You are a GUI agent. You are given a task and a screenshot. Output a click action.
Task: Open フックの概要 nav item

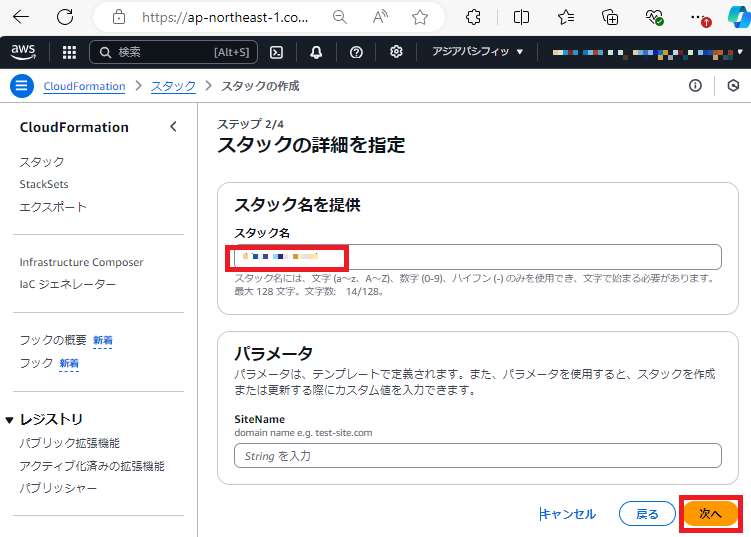(53, 340)
